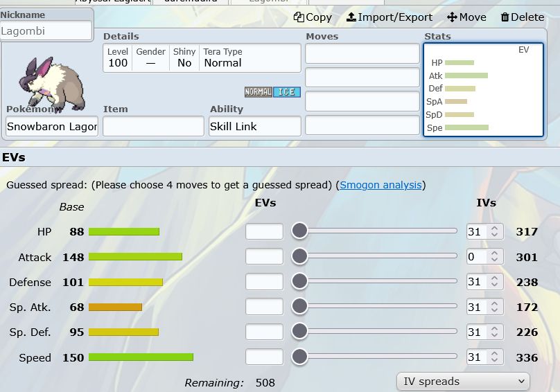560x392 pixels.
Task: Click the Speed EV input box
Action: click(264, 357)
